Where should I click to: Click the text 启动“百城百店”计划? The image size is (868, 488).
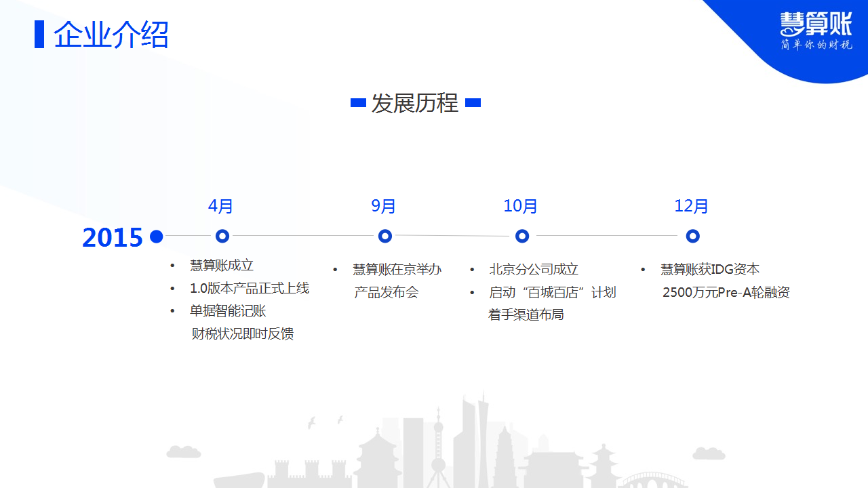tap(553, 293)
